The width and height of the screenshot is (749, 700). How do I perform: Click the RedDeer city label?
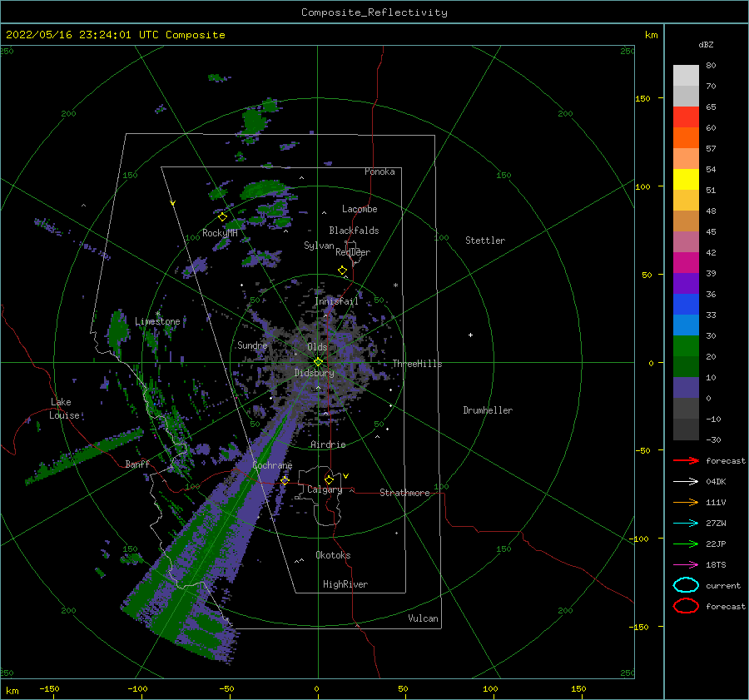[x=353, y=252]
